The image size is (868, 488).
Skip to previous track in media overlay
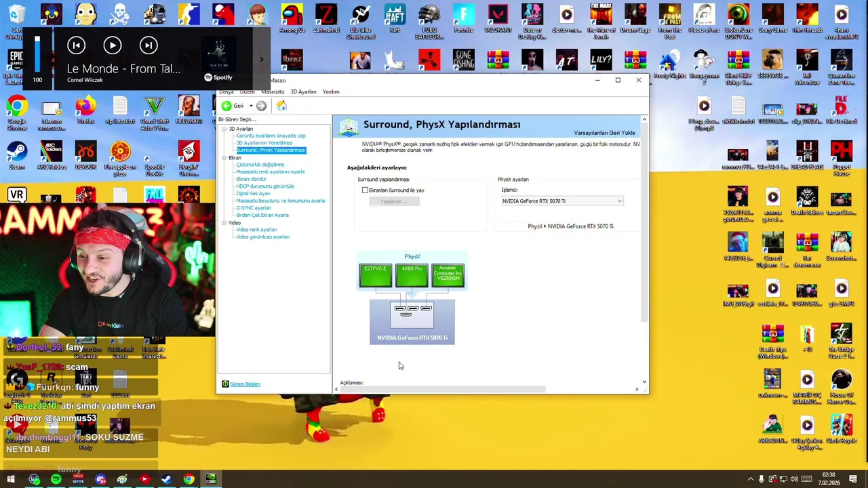pyautogui.click(x=76, y=45)
